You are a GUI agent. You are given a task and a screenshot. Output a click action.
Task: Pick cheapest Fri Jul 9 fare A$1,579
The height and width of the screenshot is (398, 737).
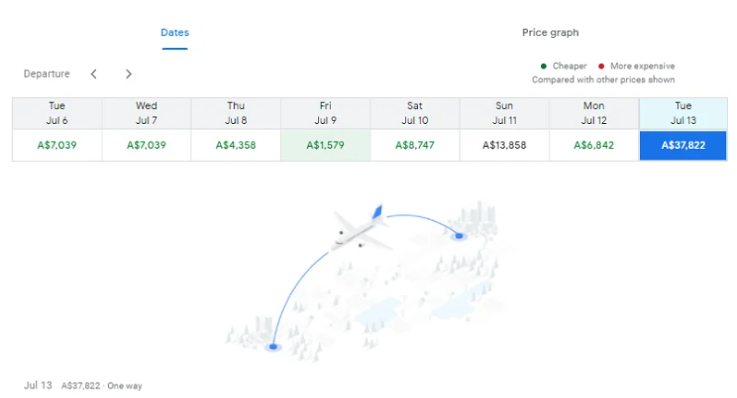[x=325, y=145]
